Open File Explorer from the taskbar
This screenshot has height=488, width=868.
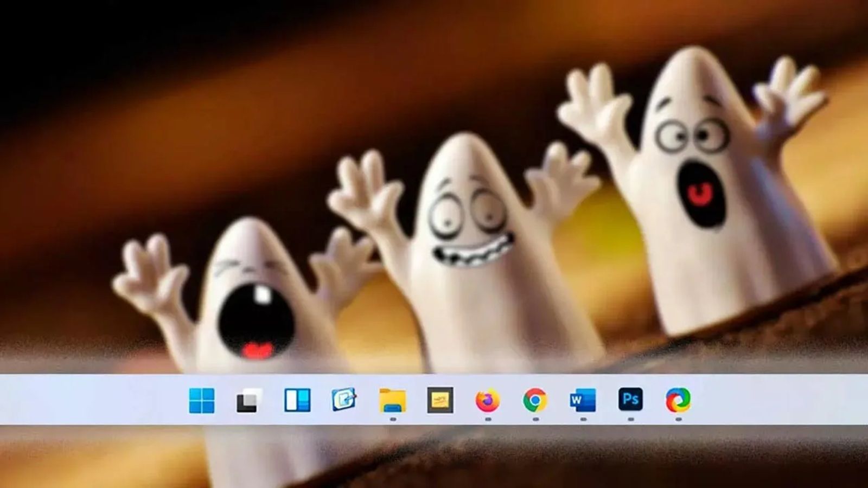392,401
